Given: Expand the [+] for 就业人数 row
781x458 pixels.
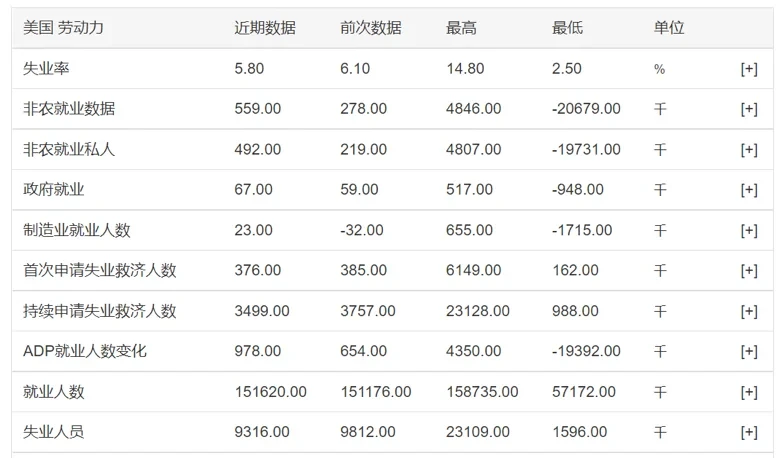Looking at the screenshot, I should coord(748,392).
